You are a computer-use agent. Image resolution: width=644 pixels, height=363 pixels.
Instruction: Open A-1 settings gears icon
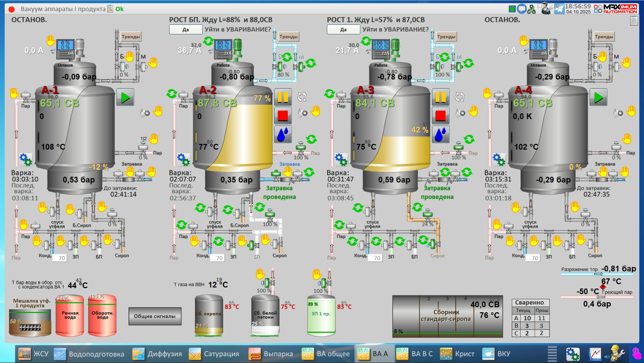(26, 159)
